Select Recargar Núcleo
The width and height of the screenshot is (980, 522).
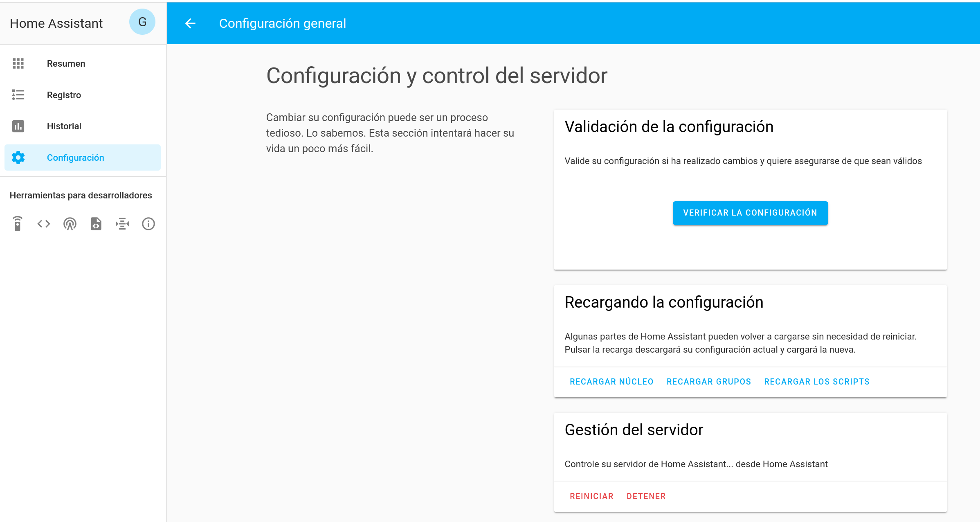click(x=611, y=382)
